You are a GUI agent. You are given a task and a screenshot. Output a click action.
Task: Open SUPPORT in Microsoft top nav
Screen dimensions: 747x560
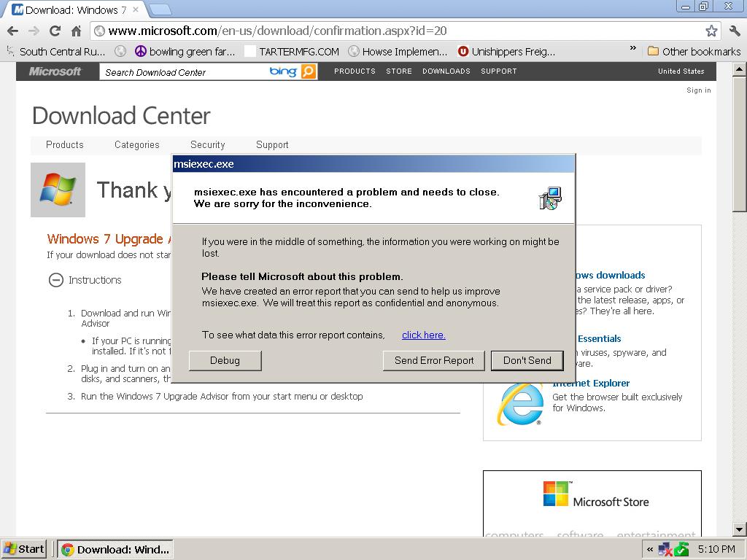point(498,71)
